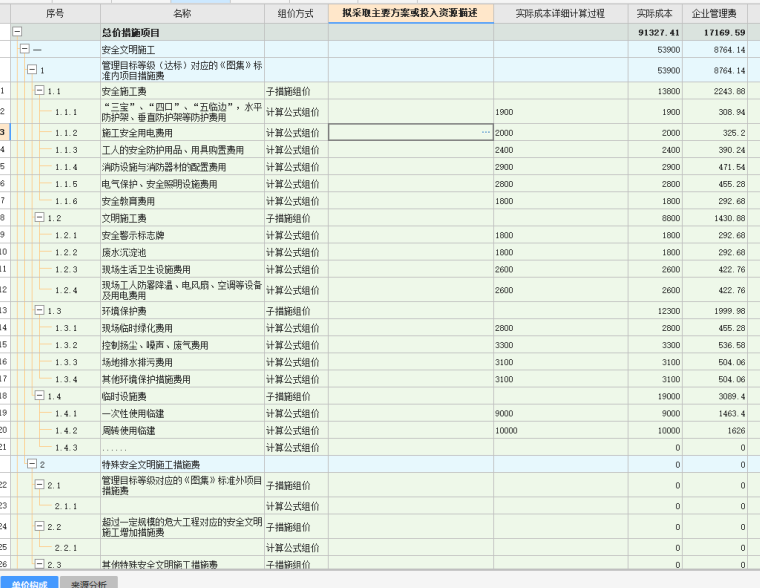The width and height of the screenshot is (760, 588).
Task: Collapse the 总价措施项目 root row
Action: coord(17,32)
